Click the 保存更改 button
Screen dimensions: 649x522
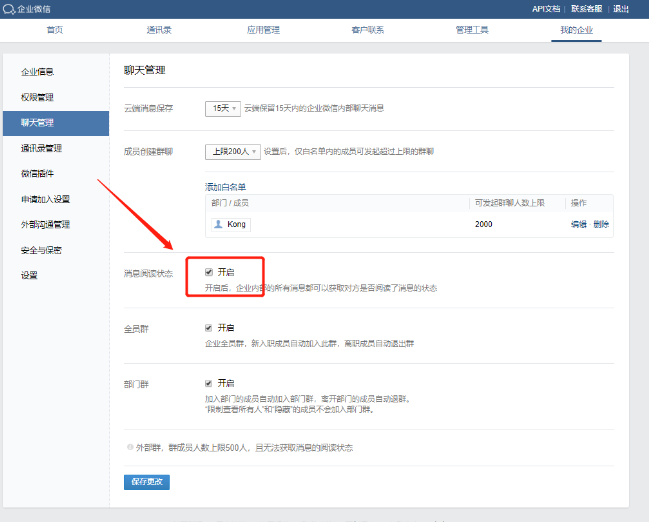point(146,482)
